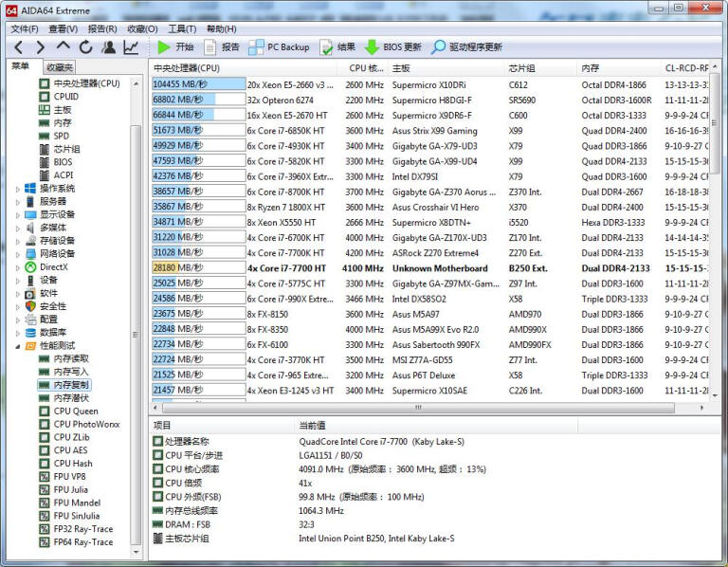
Task: Select the 设备 tree item icon
Action: pos(30,280)
